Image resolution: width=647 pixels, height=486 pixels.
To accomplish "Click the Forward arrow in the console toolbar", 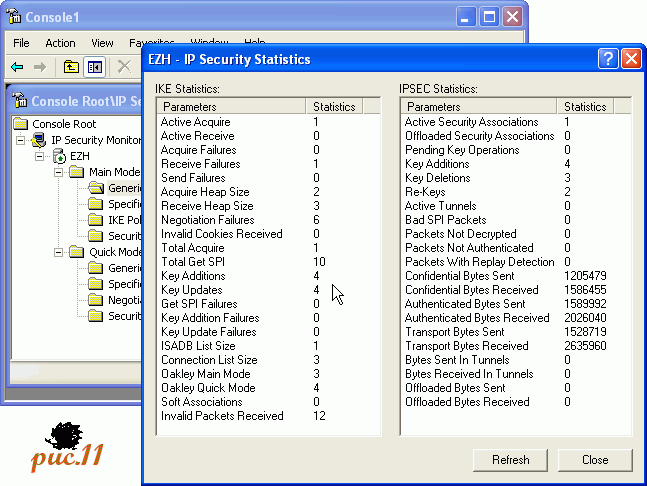I will tap(40, 67).
